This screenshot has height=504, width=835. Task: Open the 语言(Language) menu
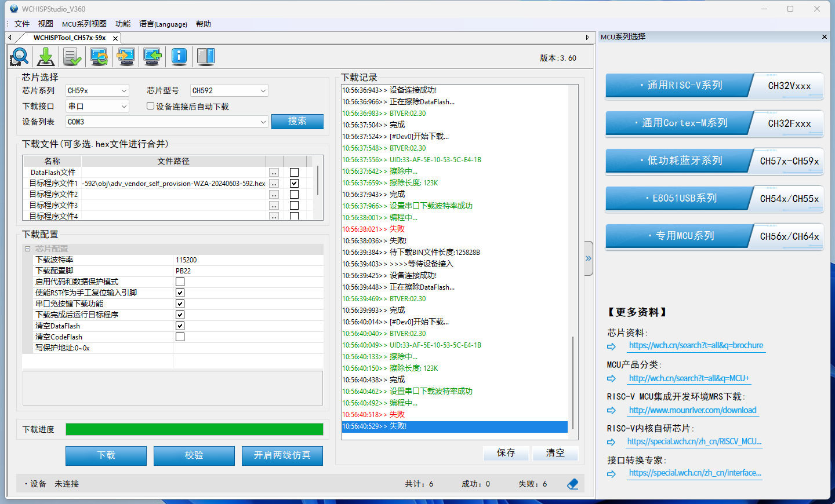(163, 24)
